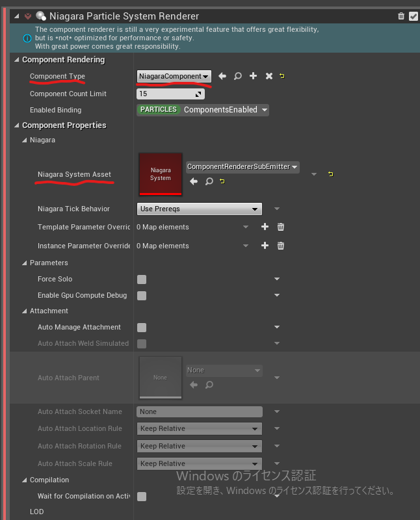Open the Auto Attach Rotation Rule dropdown

(200, 447)
